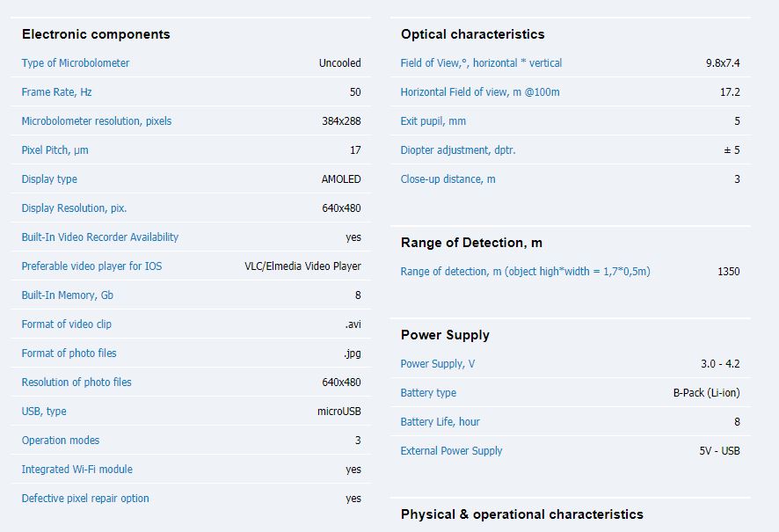Click the Diopter adjustment, dptr. label
The height and width of the screenshot is (532, 779).
click(458, 150)
